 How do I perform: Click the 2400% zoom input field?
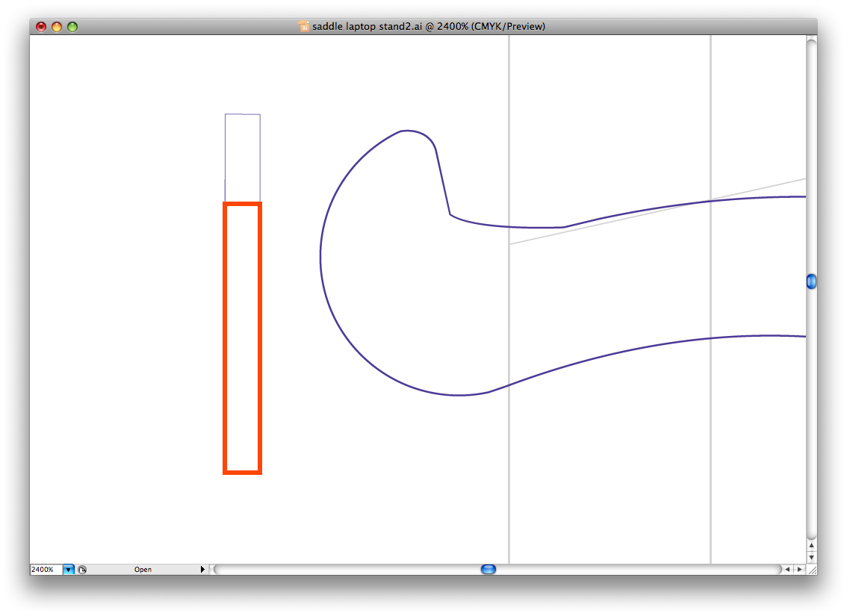coord(46,570)
